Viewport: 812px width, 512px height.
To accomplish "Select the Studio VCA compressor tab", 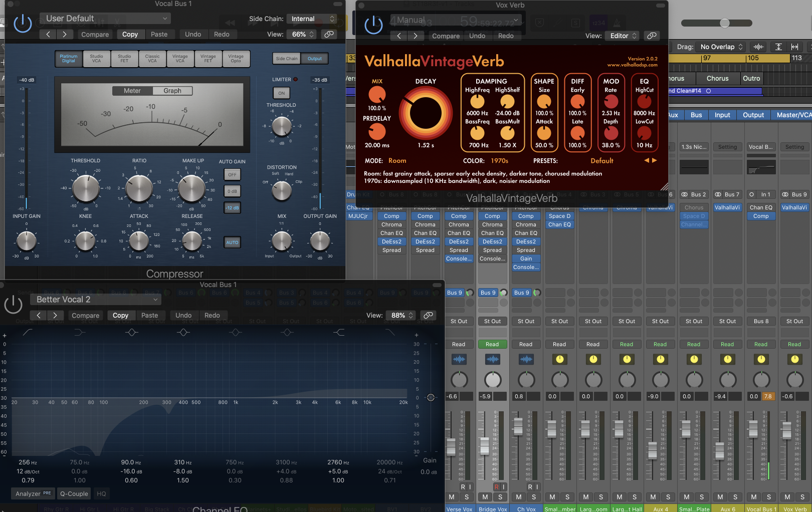I will coord(96,59).
